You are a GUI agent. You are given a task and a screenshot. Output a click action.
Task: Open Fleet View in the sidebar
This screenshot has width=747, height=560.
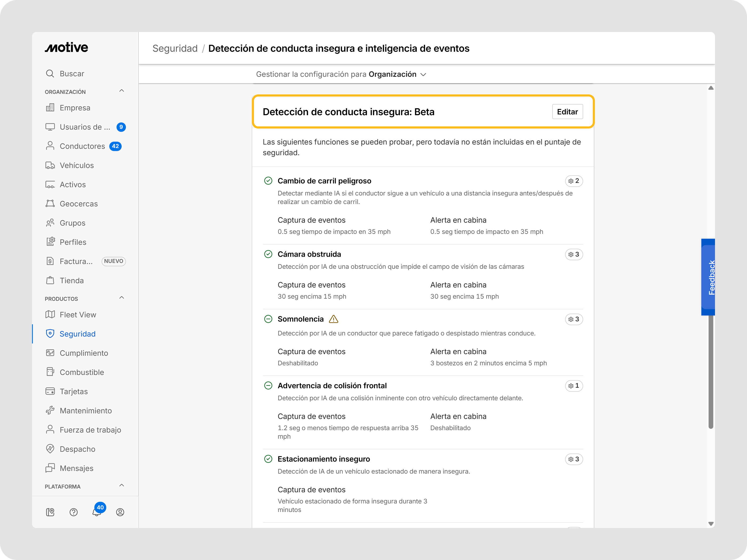(78, 315)
